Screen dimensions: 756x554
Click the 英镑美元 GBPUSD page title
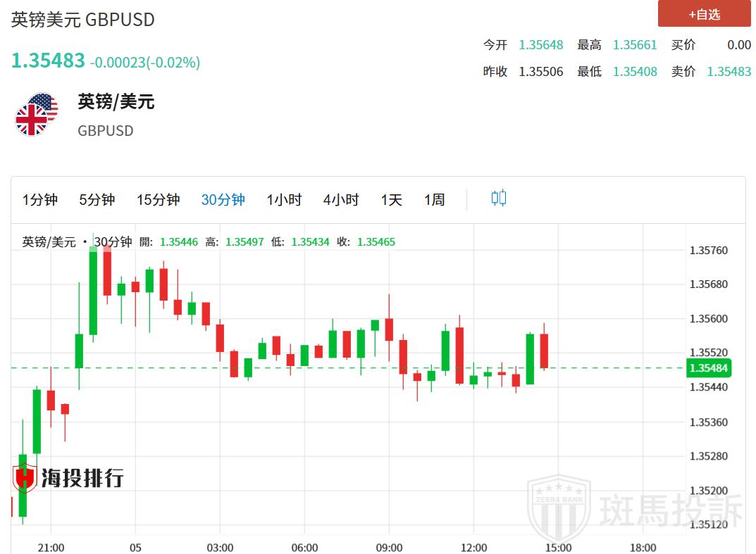click(82, 20)
